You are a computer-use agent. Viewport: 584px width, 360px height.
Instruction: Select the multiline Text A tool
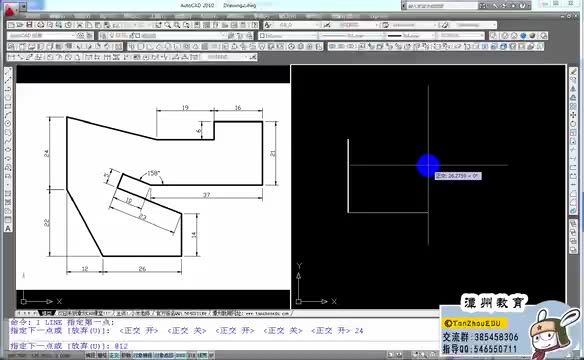[8, 229]
